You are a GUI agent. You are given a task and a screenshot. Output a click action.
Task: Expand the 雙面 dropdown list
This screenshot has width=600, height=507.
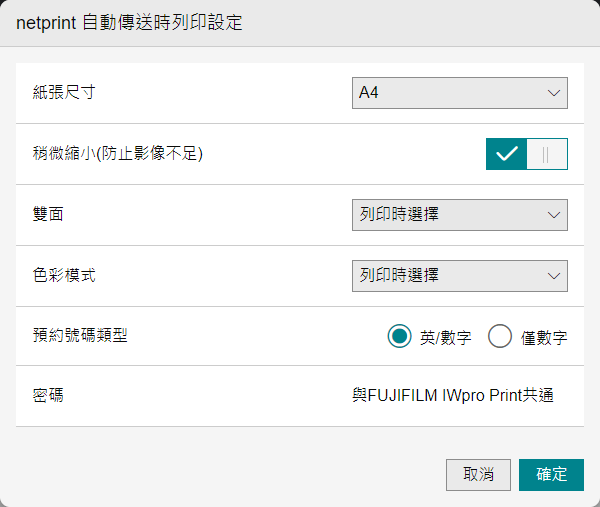click(x=459, y=214)
